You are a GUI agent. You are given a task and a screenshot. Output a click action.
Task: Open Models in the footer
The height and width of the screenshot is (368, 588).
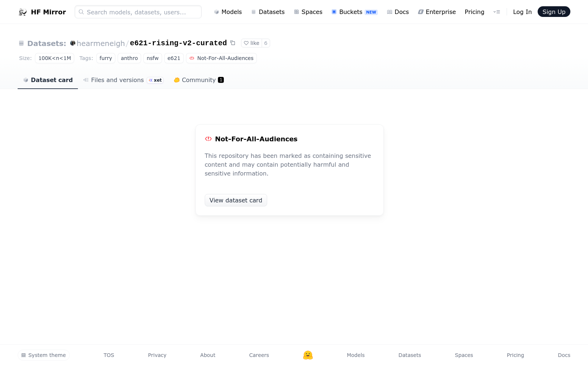click(356, 355)
